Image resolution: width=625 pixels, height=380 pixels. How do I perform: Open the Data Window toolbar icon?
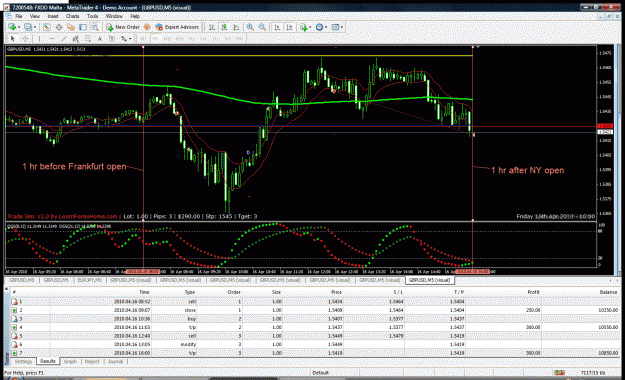(59, 27)
